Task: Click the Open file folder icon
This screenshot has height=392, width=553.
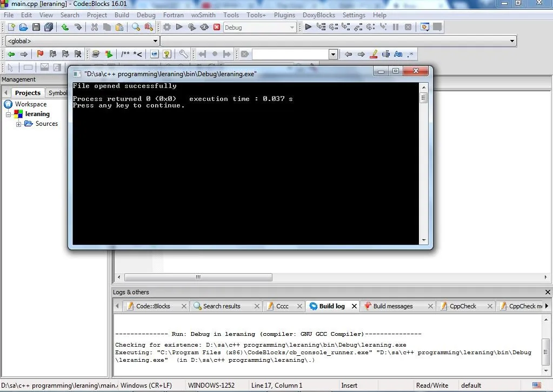Action: (23, 27)
